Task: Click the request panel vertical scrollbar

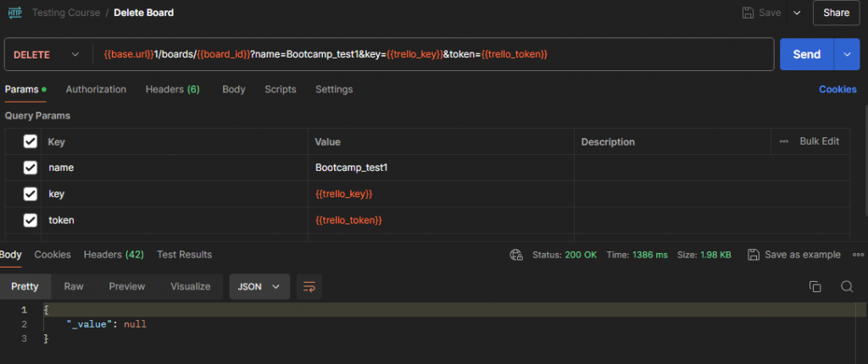Action: 865,161
